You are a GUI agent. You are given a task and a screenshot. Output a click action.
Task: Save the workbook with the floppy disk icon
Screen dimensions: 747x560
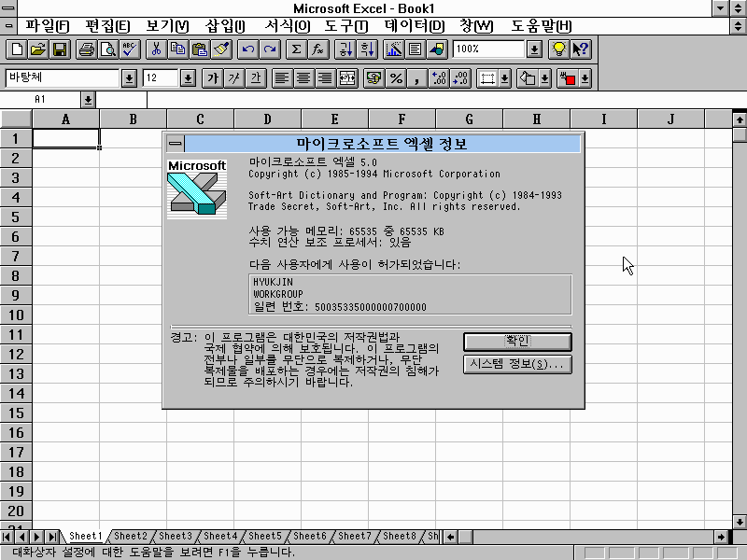point(60,49)
